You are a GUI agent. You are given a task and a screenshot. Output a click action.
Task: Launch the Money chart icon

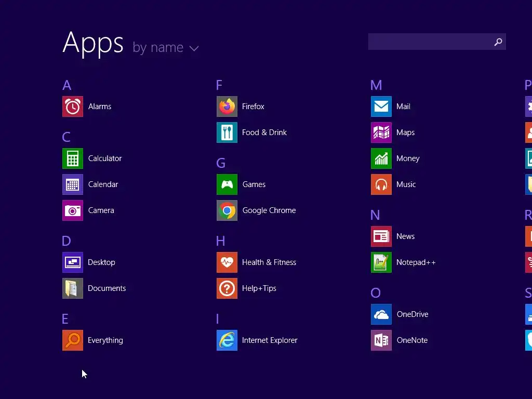tap(381, 158)
